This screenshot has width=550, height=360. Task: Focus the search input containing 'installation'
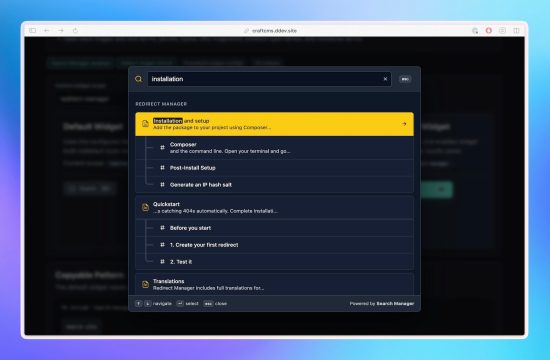click(269, 79)
